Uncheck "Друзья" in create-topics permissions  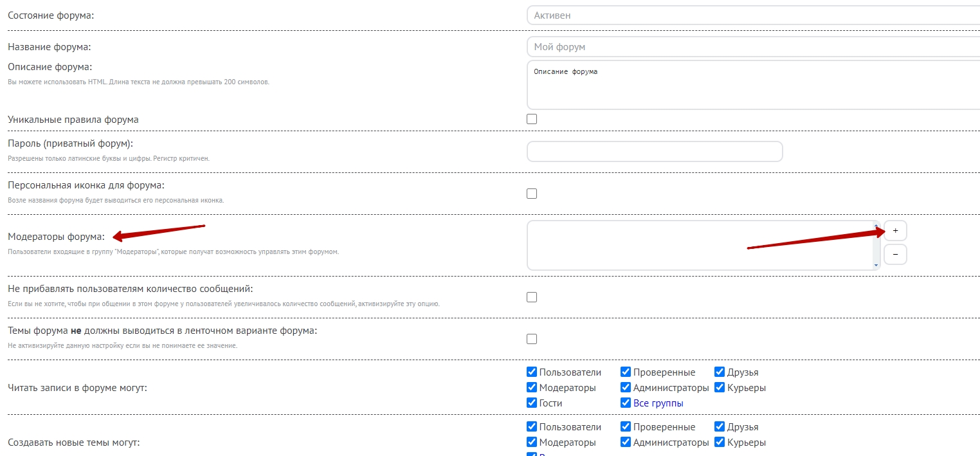point(720,427)
